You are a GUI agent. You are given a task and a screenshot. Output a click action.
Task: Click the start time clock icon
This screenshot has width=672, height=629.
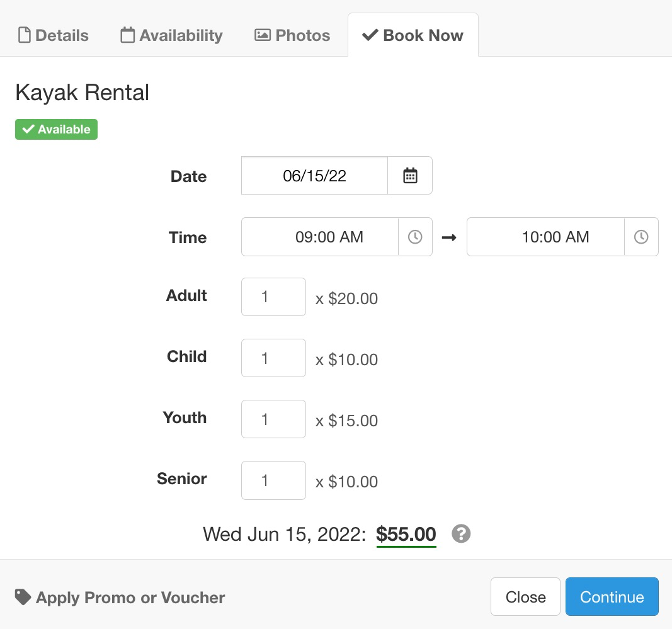pyautogui.click(x=415, y=237)
